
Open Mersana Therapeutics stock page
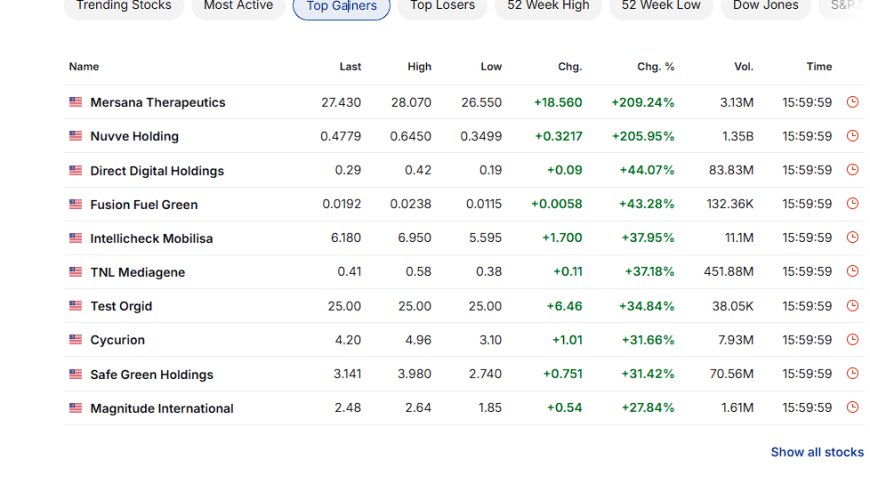pos(158,103)
